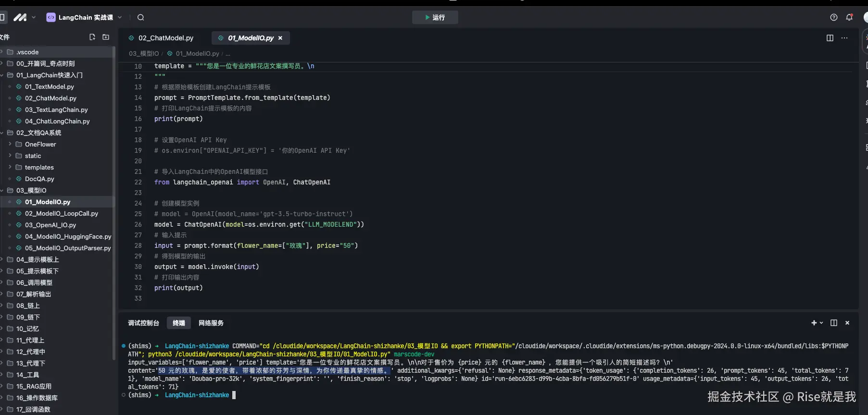Click the new file icon in explorer

(92, 37)
